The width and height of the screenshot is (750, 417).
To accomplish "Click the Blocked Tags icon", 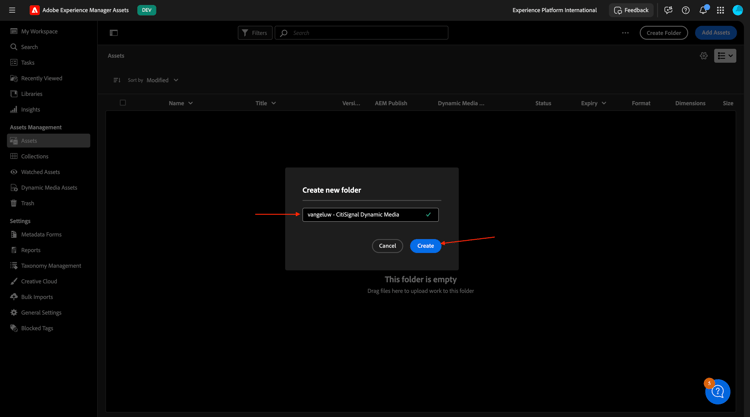I will 14,328.
